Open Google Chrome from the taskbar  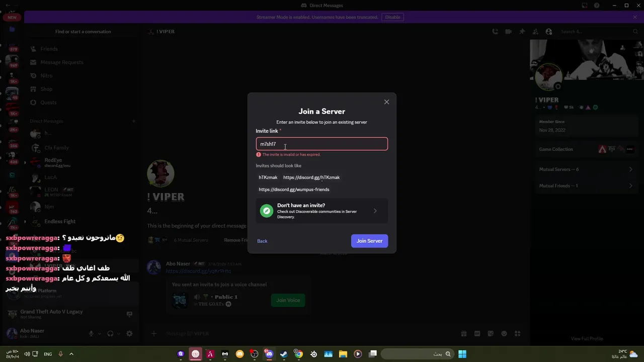click(x=298, y=354)
